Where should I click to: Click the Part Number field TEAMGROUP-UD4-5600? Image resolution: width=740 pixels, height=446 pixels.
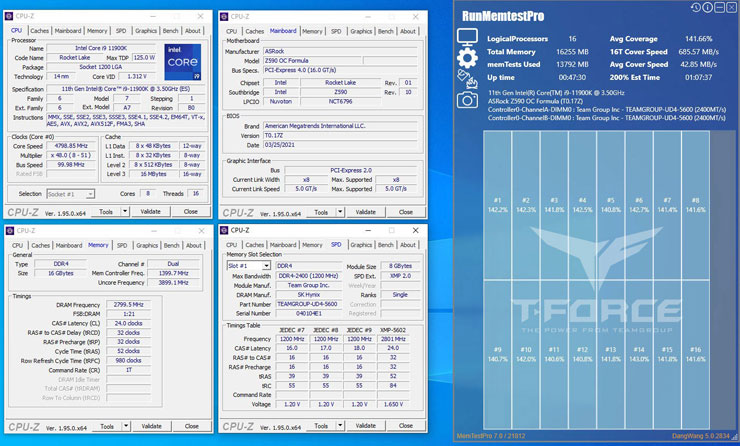coord(307,304)
